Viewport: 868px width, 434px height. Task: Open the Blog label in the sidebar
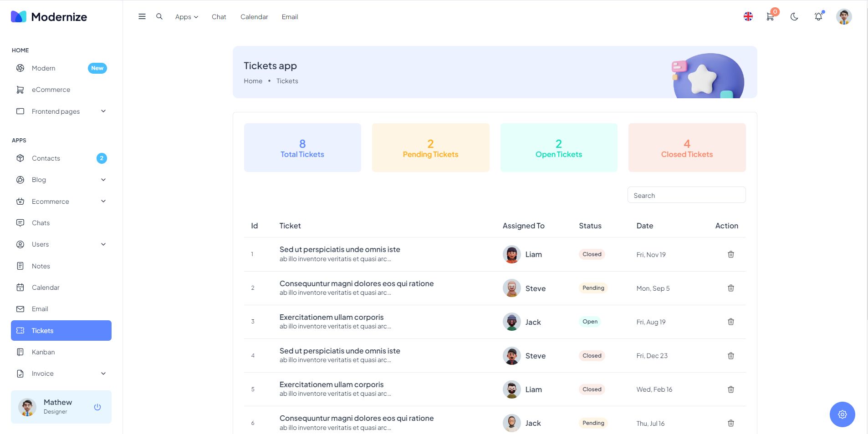[39, 180]
